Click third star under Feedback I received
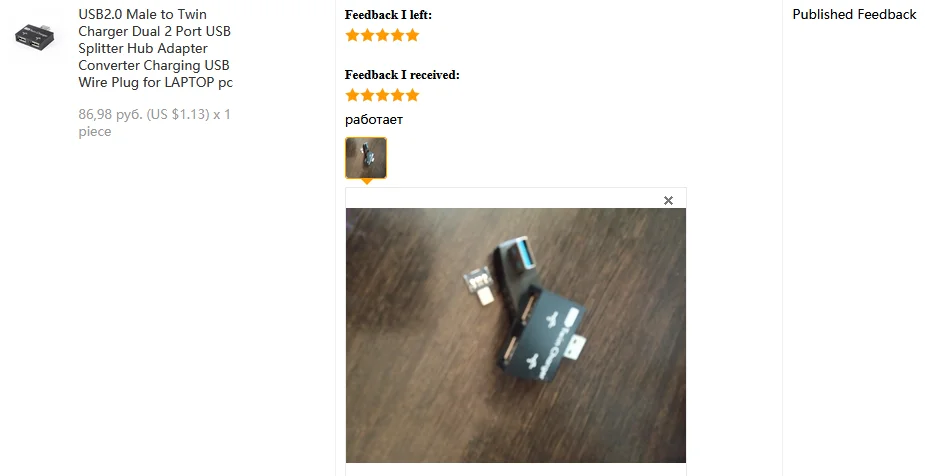Image resolution: width=925 pixels, height=476 pixels. click(x=382, y=95)
